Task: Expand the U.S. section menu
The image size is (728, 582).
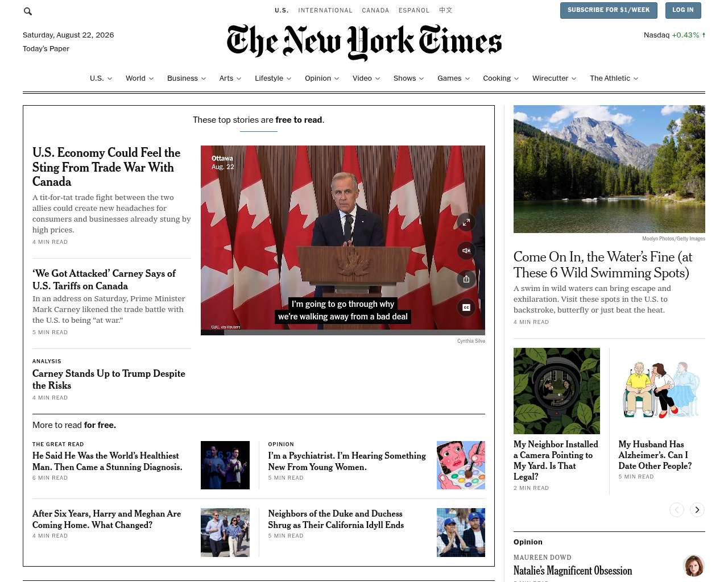Action: point(101,78)
